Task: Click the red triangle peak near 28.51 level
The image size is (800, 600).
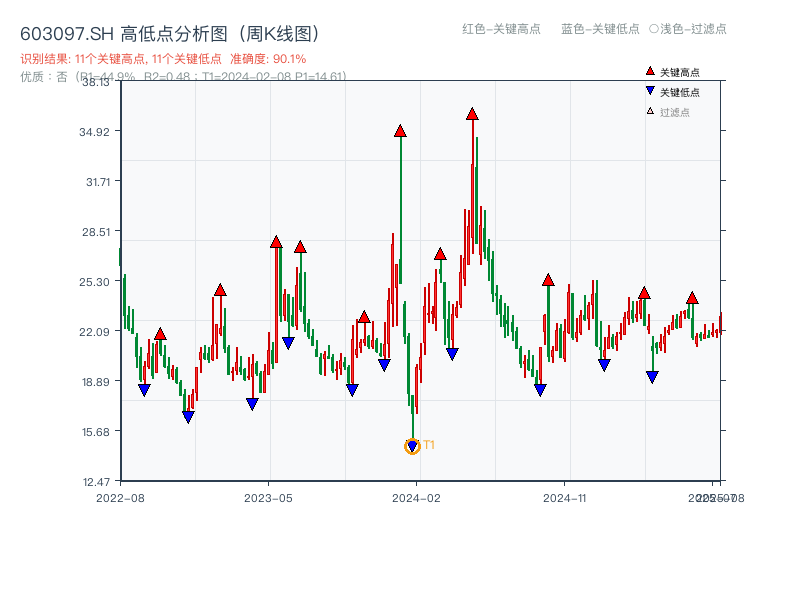Action: point(275,242)
